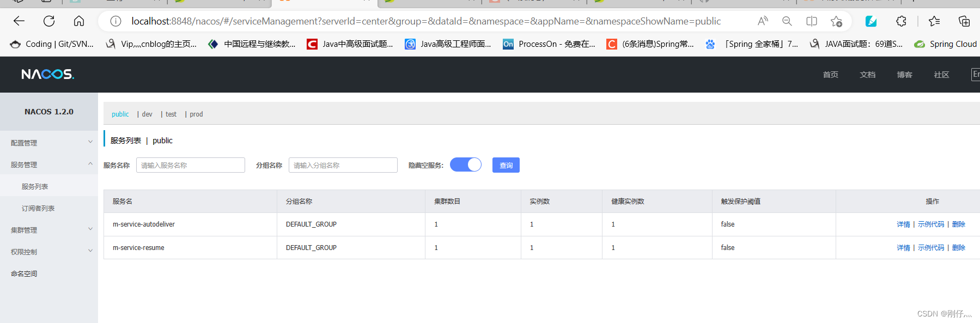Click the localhost address bar URL
The height and width of the screenshot is (323, 980).
426,21
